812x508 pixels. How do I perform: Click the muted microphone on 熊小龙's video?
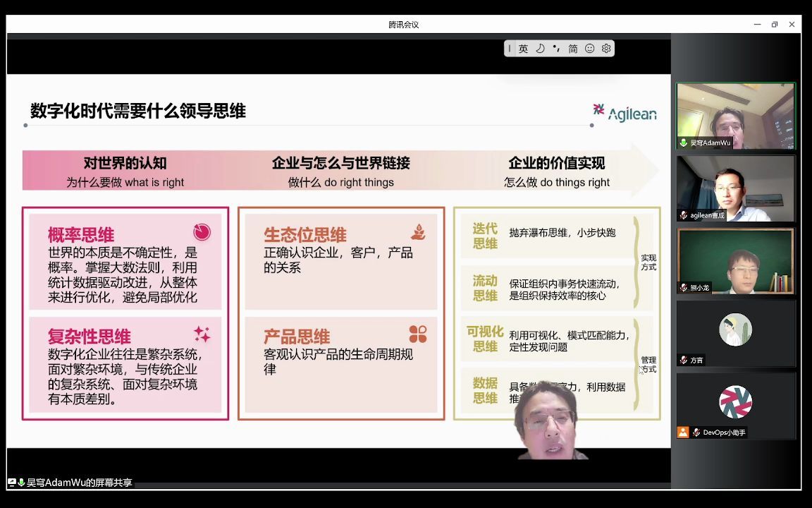point(683,287)
